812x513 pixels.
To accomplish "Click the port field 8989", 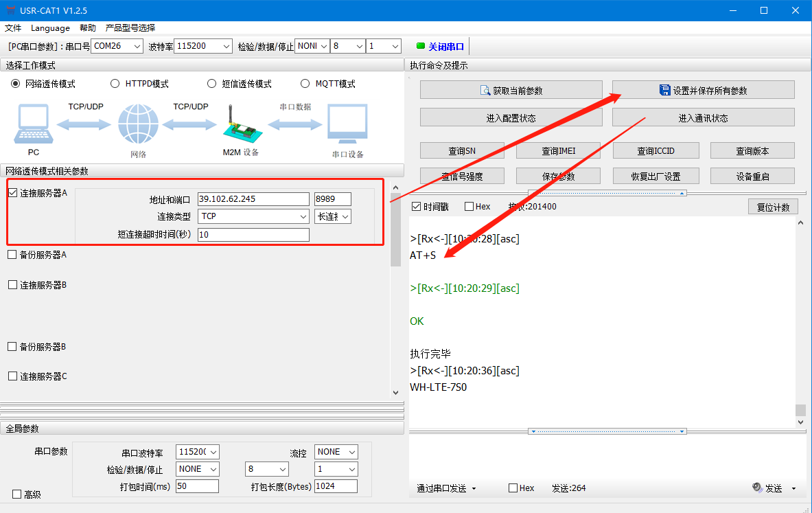I will click(333, 199).
